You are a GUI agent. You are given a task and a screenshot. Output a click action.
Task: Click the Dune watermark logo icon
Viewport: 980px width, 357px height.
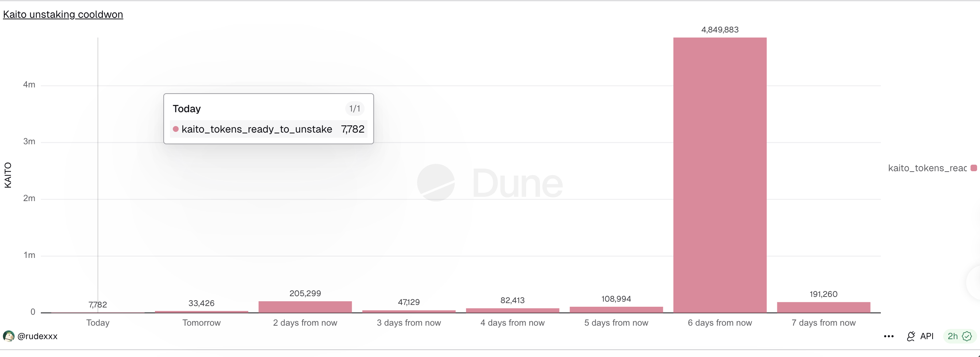436,183
